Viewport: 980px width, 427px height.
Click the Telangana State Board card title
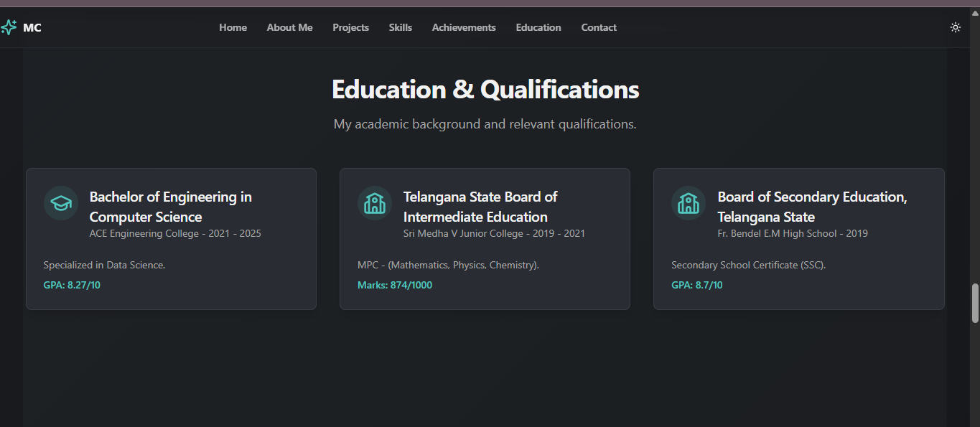tap(480, 207)
